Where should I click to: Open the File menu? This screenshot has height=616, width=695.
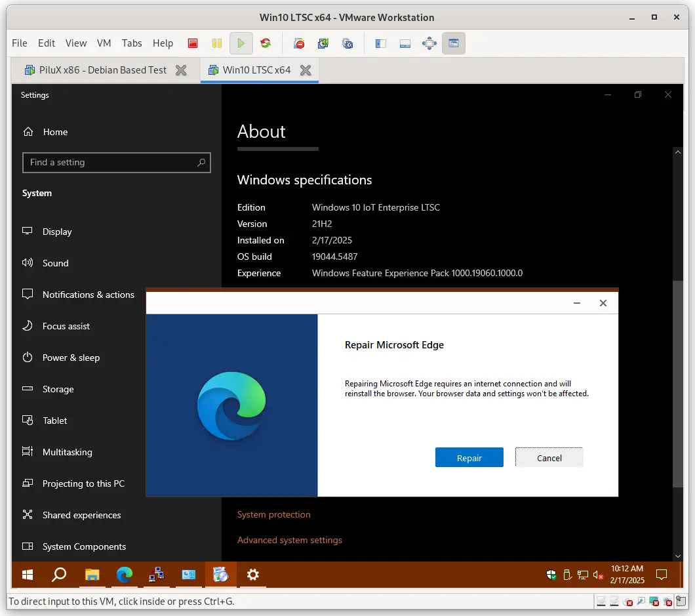pyautogui.click(x=20, y=43)
